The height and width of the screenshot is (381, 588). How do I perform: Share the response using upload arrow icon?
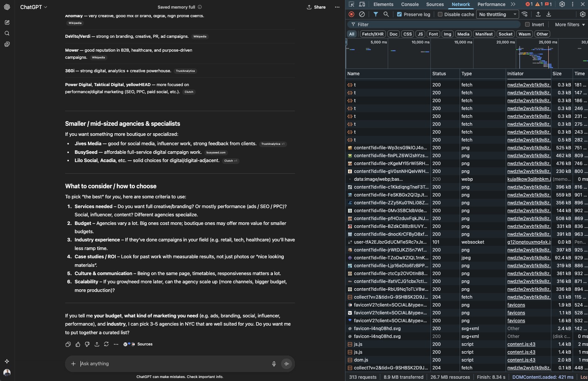click(x=97, y=344)
